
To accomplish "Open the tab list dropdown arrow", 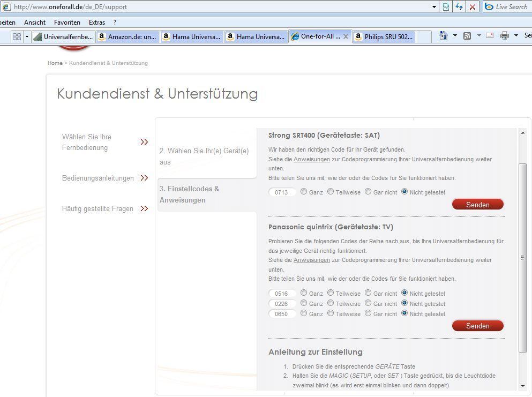I will [x=27, y=36].
